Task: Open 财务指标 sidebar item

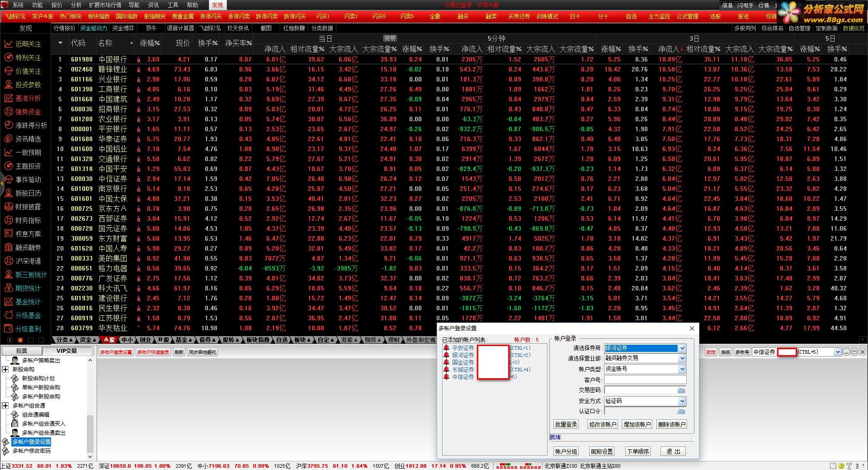Action: [23, 220]
